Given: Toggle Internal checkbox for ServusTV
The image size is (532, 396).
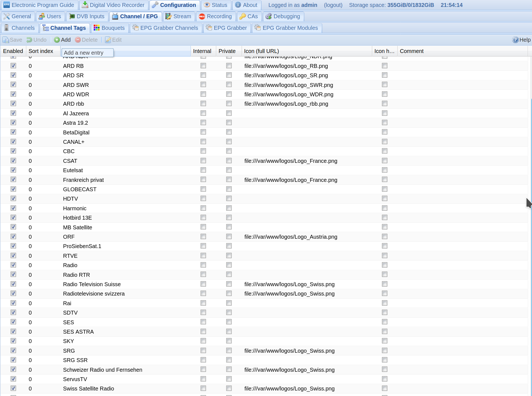Looking at the screenshot, I should (203, 379).
